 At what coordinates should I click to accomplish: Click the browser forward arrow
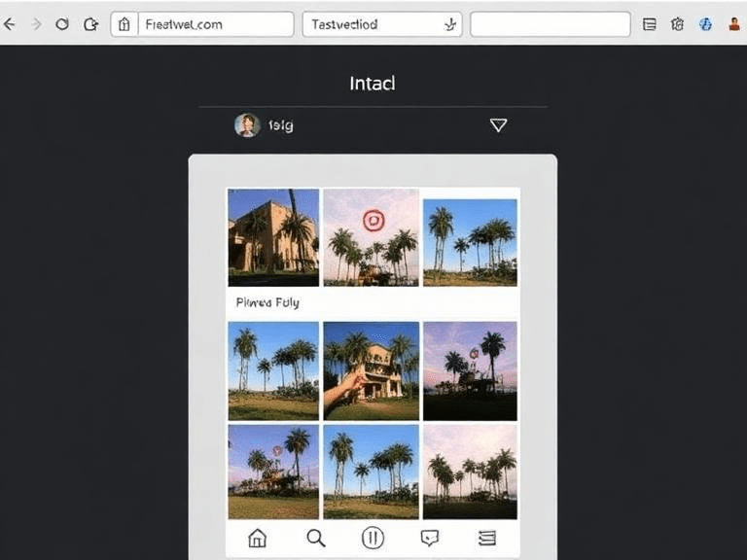coord(36,24)
